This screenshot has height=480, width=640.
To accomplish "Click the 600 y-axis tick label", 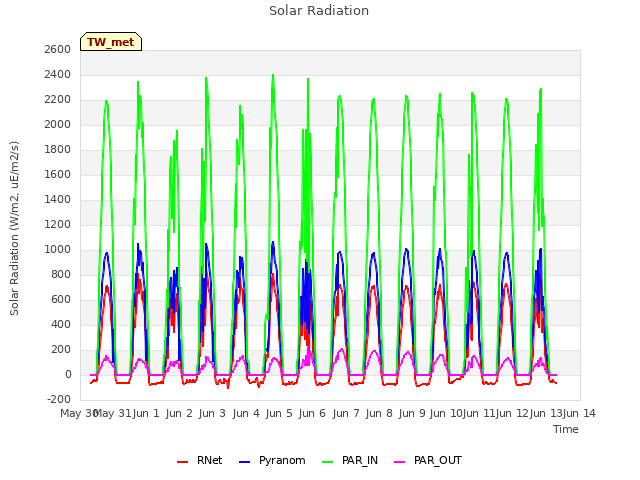I will pyautogui.click(x=61, y=300).
